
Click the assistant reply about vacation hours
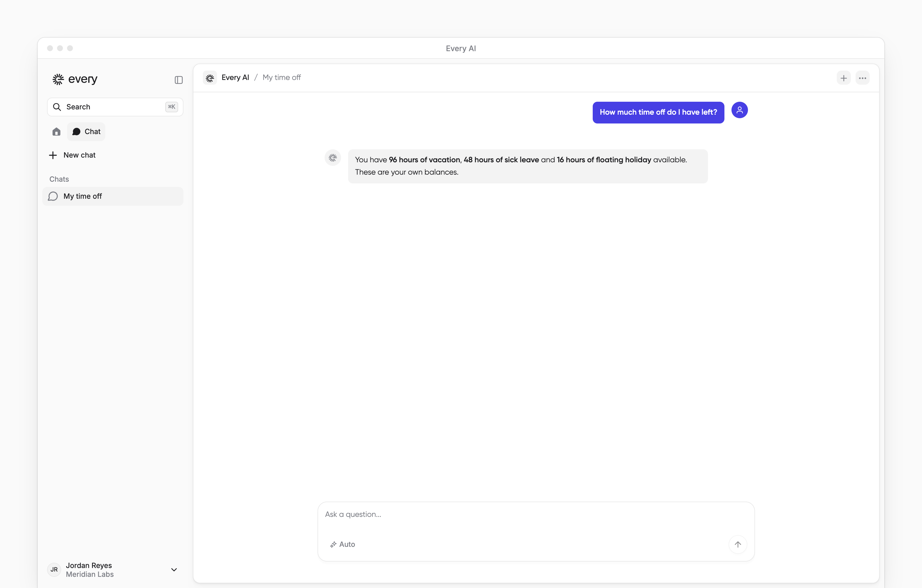tap(528, 166)
